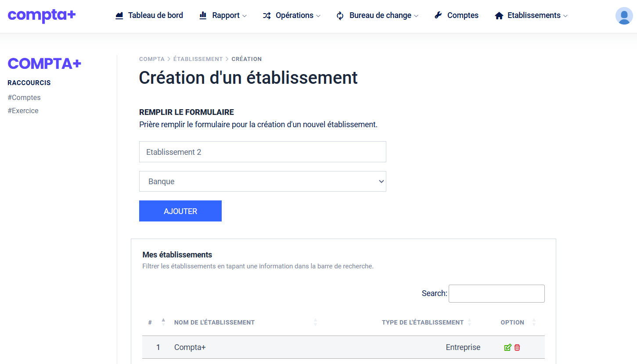
Task: Open the establishment type selector showing Banque
Action: 263,181
